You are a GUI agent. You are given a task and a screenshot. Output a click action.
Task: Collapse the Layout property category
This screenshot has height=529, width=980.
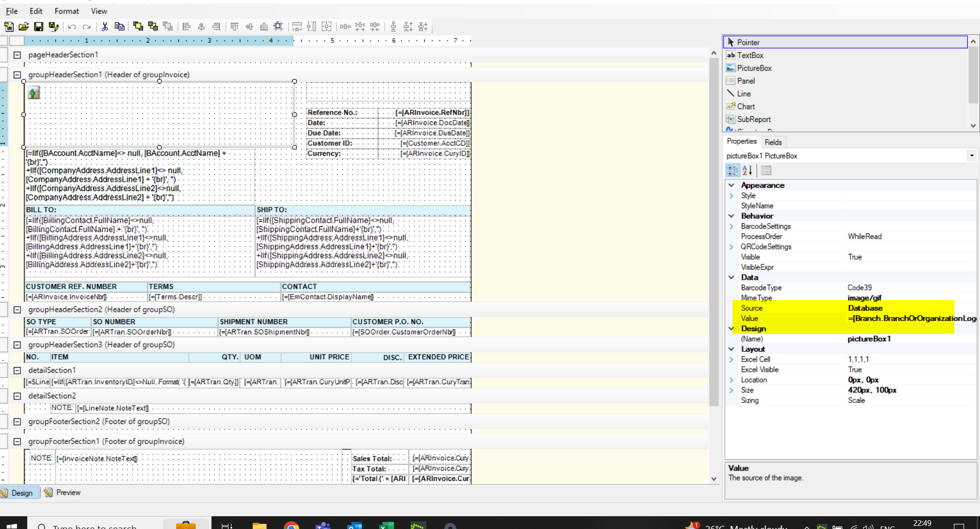(732, 349)
